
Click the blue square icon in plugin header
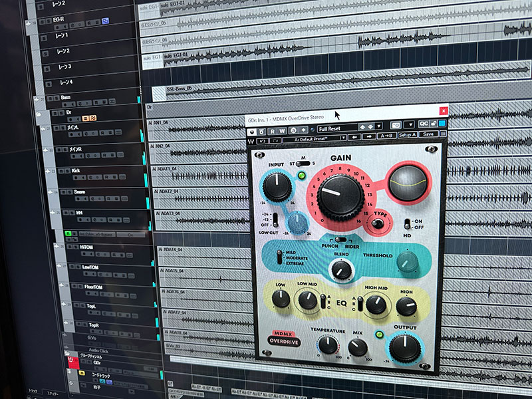coord(442,123)
